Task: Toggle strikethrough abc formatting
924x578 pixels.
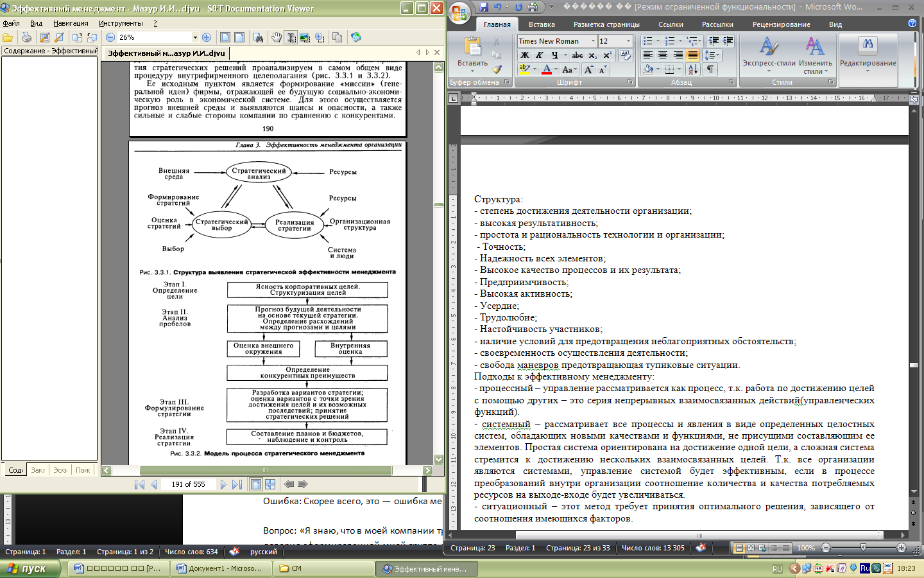Action: [577, 55]
